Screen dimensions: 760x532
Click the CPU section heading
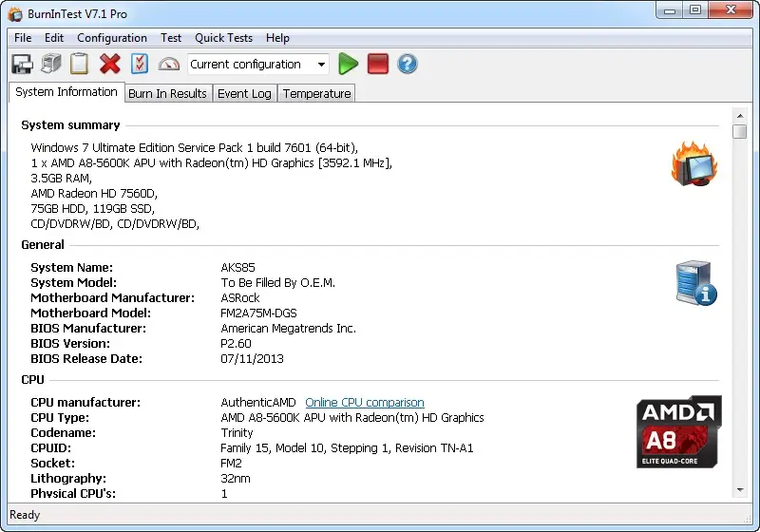point(32,380)
